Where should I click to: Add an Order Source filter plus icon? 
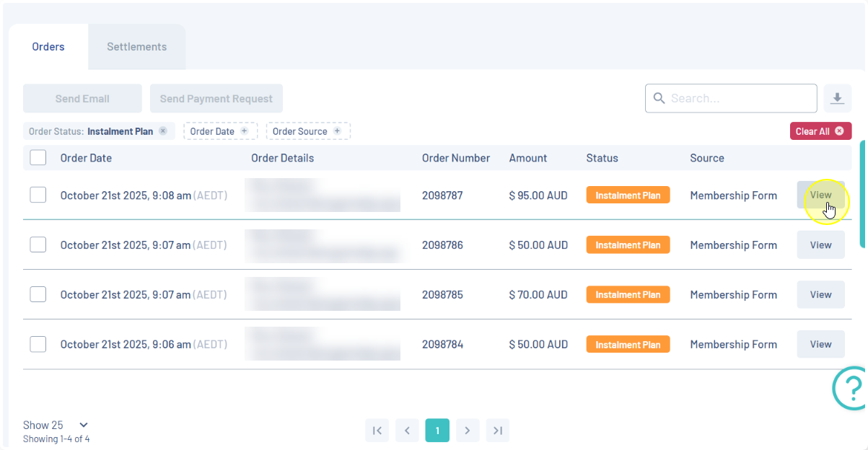pyautogui.click(x=337, y=131)
